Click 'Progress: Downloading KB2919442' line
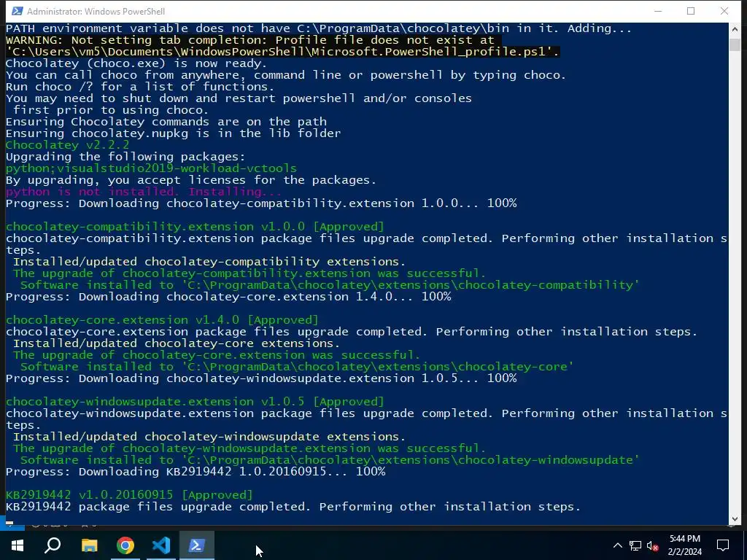 pos(196,472)
